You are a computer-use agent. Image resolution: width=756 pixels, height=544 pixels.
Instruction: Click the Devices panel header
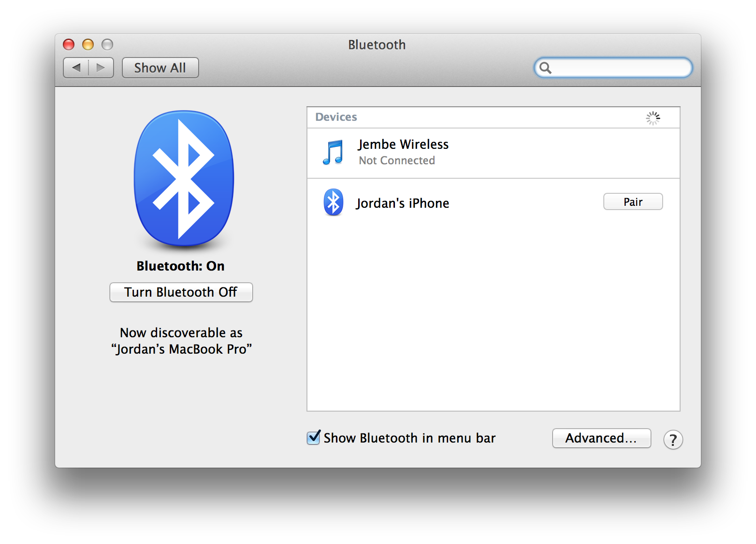336,117
